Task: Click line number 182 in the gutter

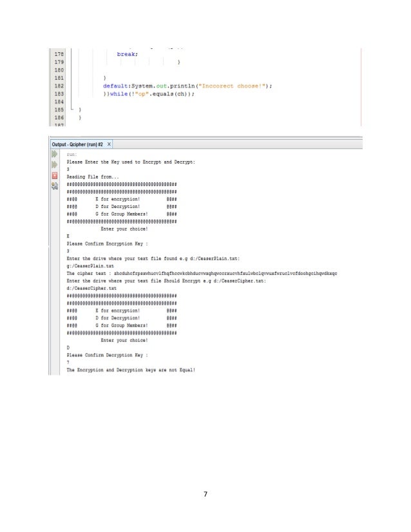Action: [59, 86]
